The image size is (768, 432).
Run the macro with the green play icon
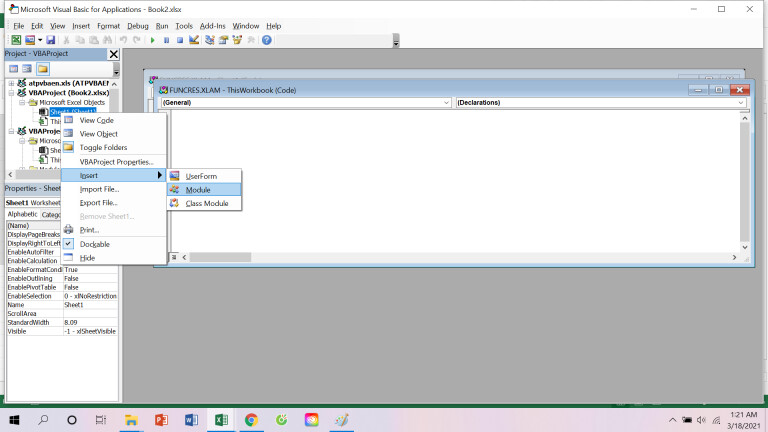pos(153,40)
